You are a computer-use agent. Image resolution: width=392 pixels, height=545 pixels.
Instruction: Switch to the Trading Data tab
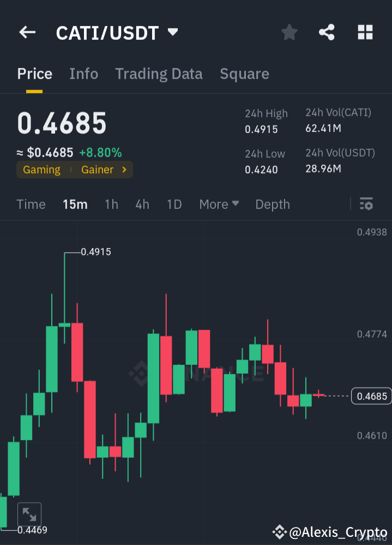pyautogui.click(x=159, y=74)
